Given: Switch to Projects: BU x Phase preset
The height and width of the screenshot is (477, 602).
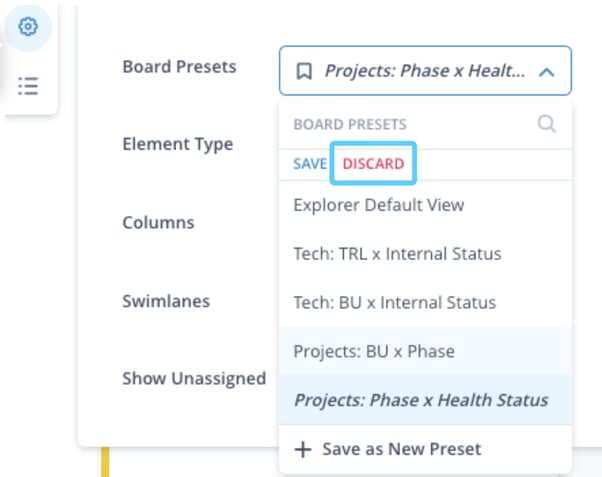Looking at the screenshot, I should pos(374,351).
